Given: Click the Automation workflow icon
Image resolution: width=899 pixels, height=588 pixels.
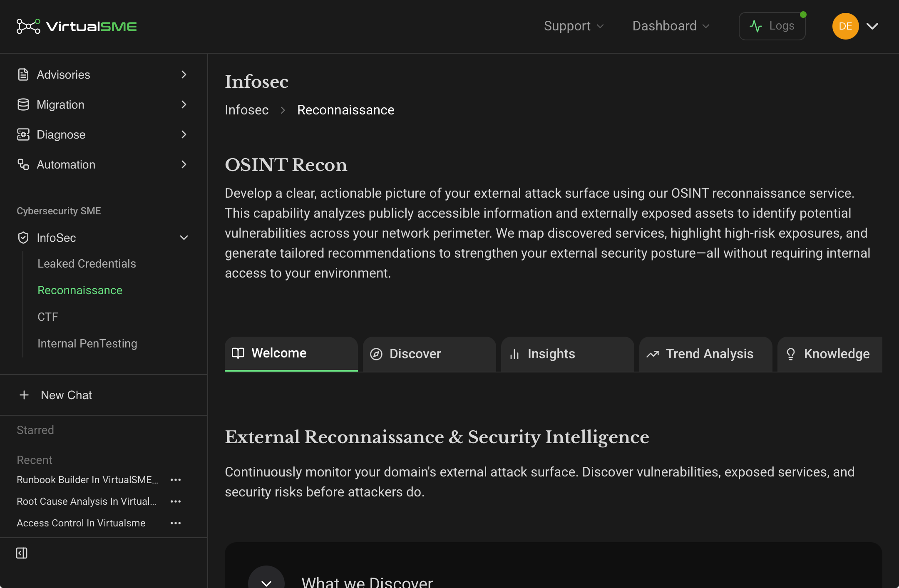Looking at the screenshot, I should (x=23, y=164).
